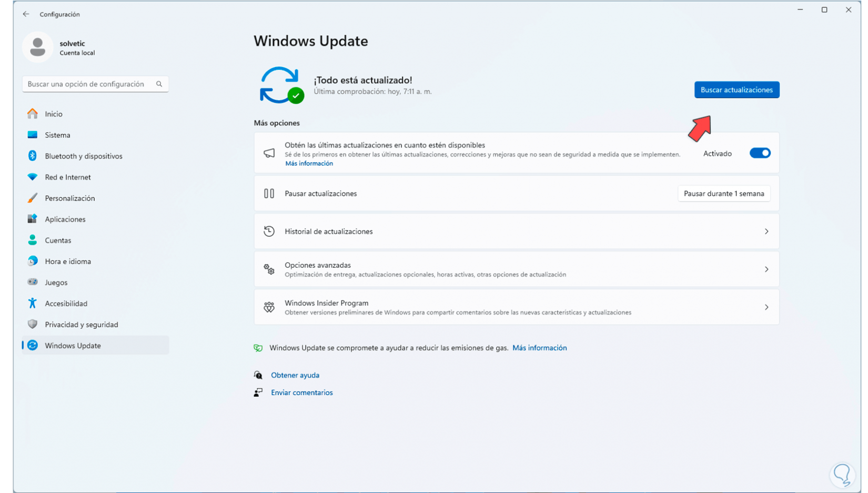Click the Inicio home icon
This screenshot has width=868, height=493.
click(x=33, y=114)
